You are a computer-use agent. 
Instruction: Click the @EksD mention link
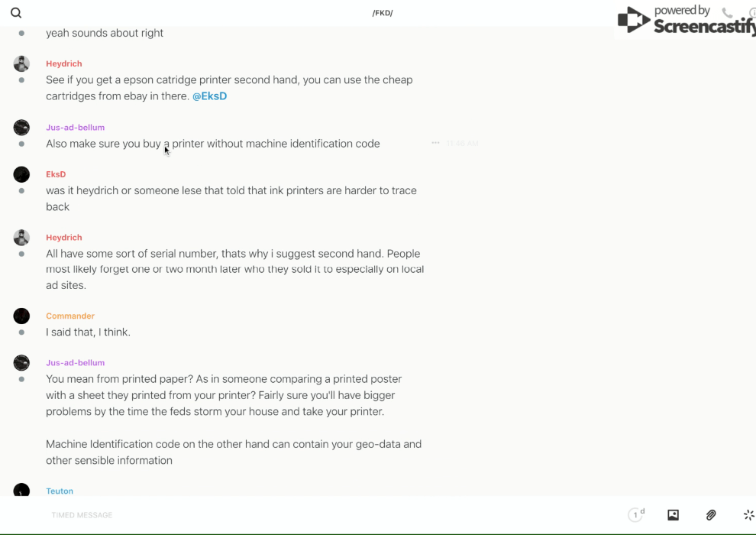209,96
